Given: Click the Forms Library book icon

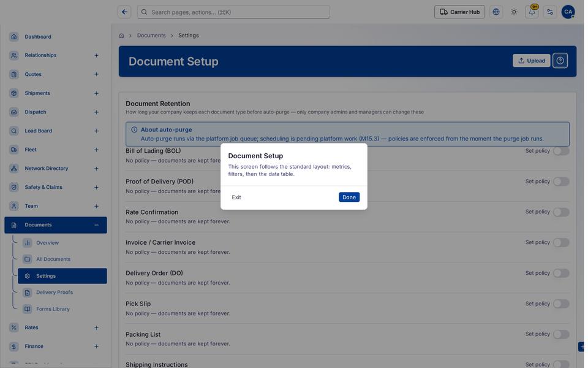Looking at the screenshot, I should [28, 309].
